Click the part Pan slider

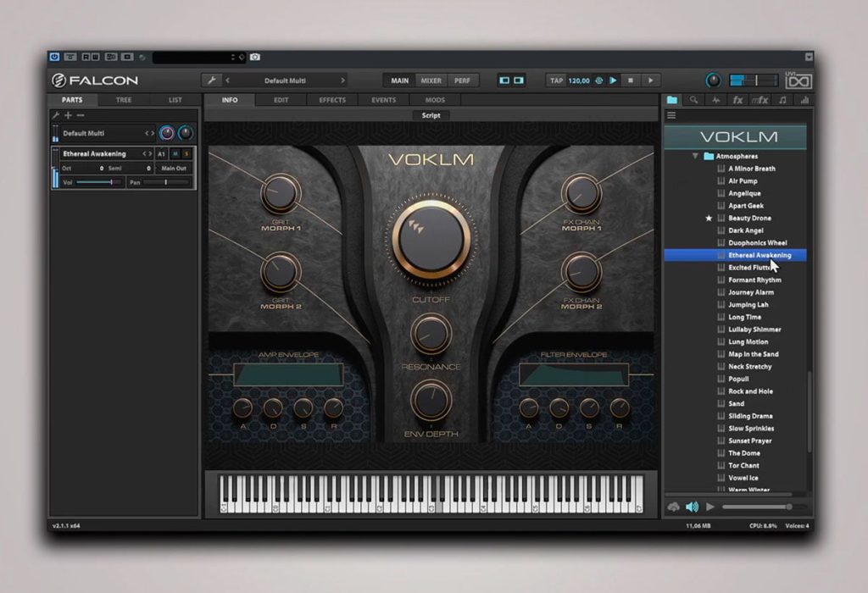point(166,182)
